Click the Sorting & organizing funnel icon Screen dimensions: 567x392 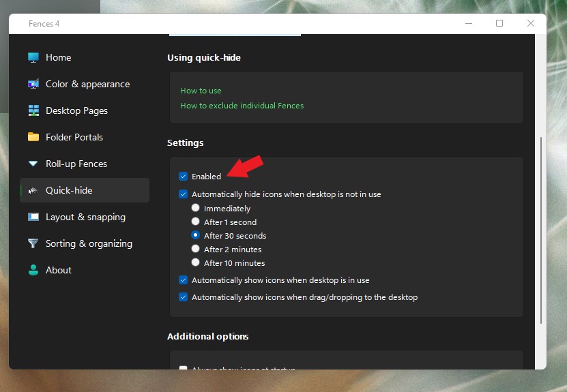coord(33,243)
